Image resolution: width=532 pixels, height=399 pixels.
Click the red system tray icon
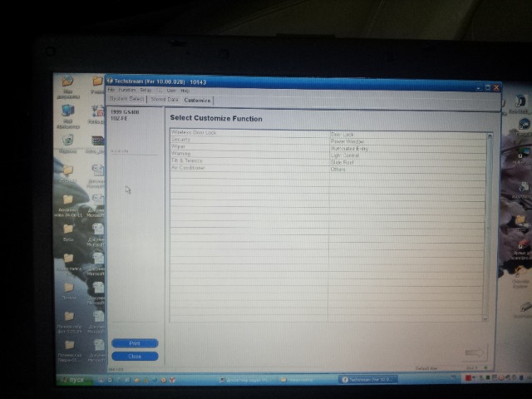[469, 377]
